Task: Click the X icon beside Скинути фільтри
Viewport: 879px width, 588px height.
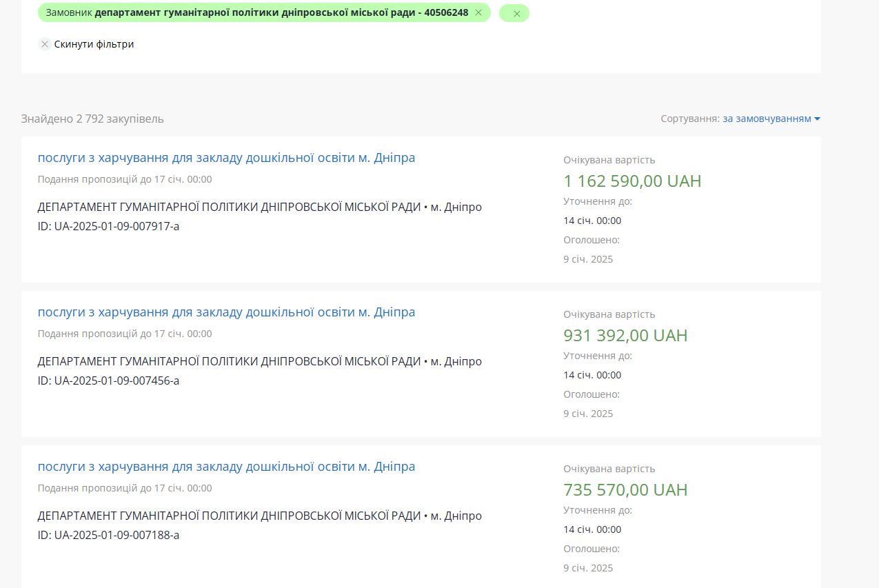Action: click(x=45, y=44)
